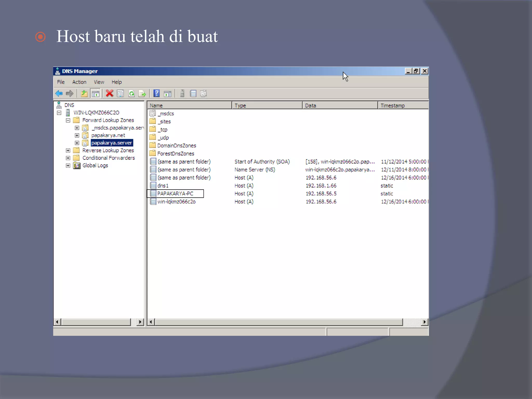
Task: Open the Action menu
Action: (x=79, y=82)
